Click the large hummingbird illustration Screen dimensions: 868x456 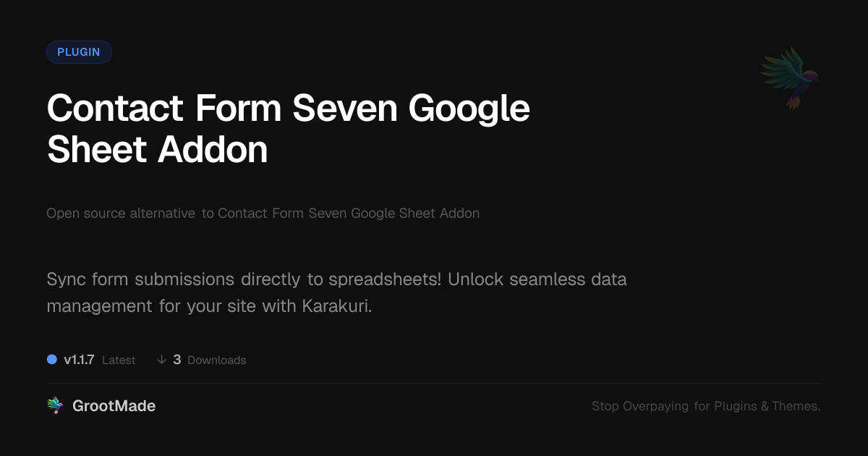[x=791, y=77]
